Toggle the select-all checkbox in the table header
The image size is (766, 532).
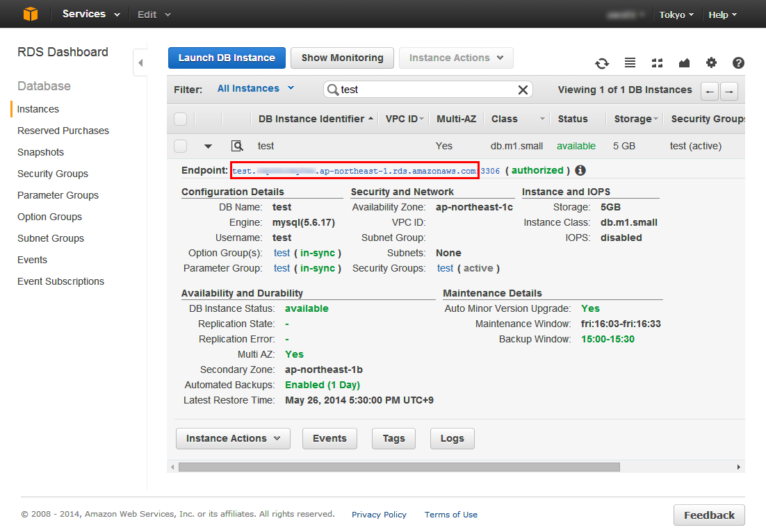180,119
